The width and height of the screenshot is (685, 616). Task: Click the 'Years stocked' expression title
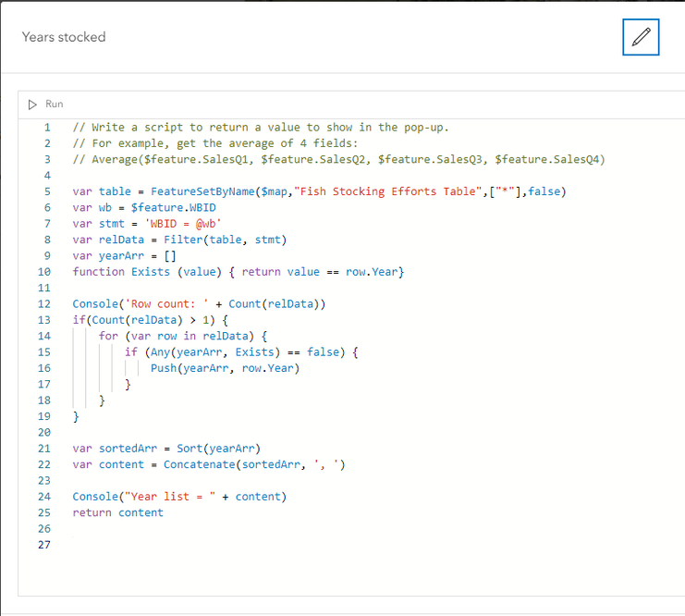coord(64,37)
